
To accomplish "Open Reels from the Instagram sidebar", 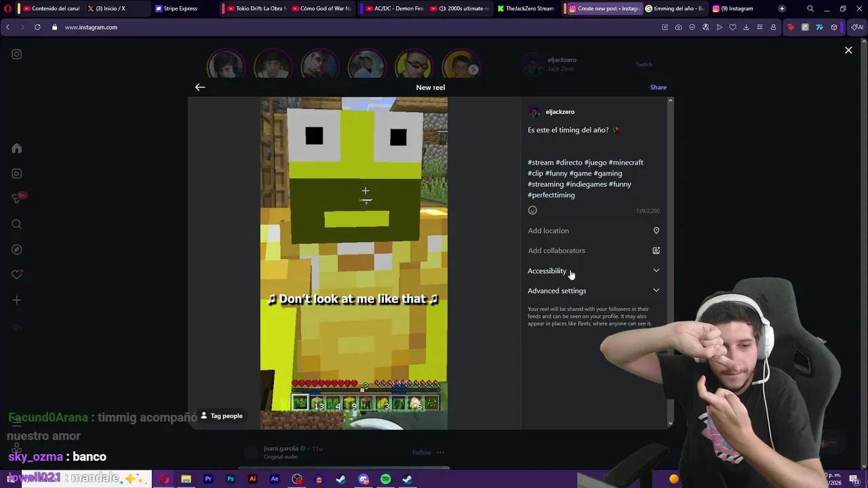I will click(17, 174).
